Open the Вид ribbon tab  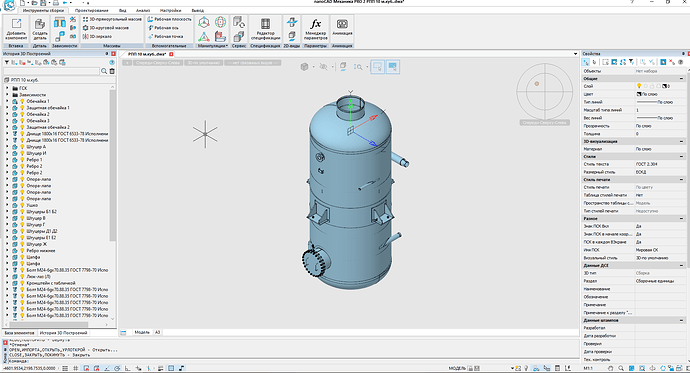point(123,11)
